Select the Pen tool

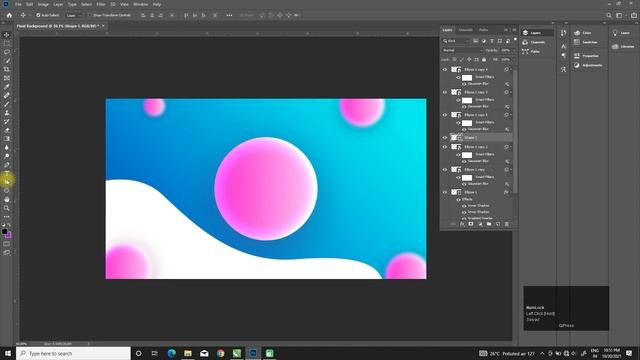7,164
